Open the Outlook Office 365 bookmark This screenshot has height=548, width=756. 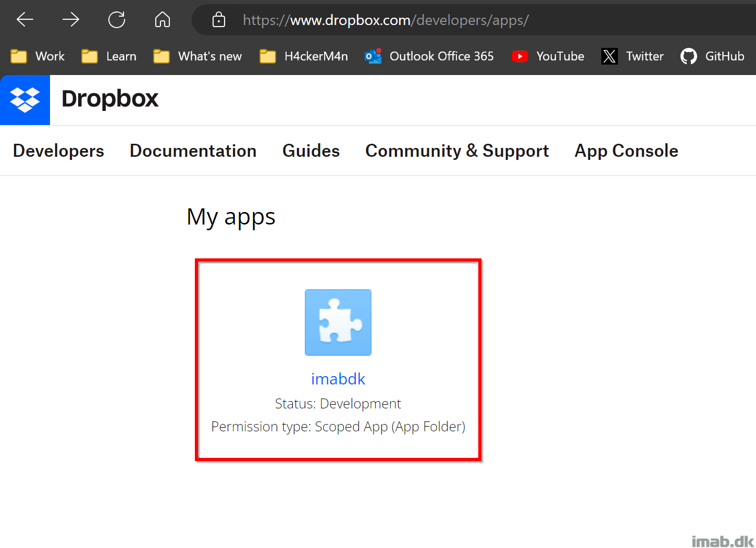429,56
